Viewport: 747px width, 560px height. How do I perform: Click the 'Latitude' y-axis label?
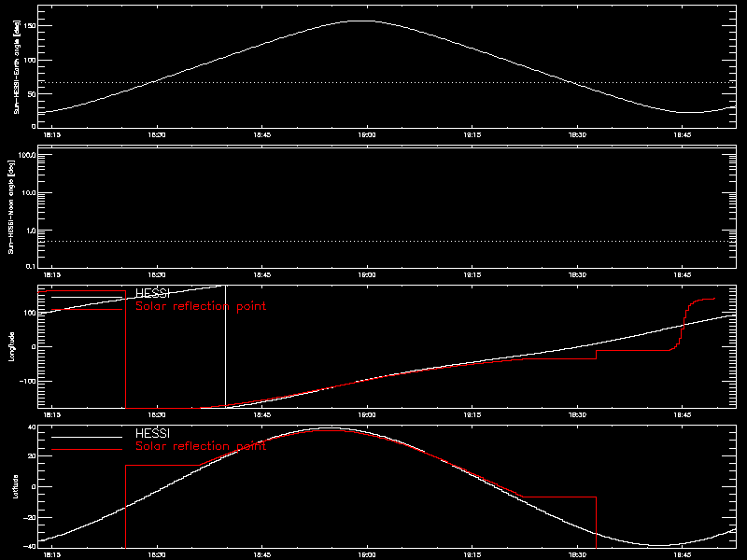click(x=15, y=486)
